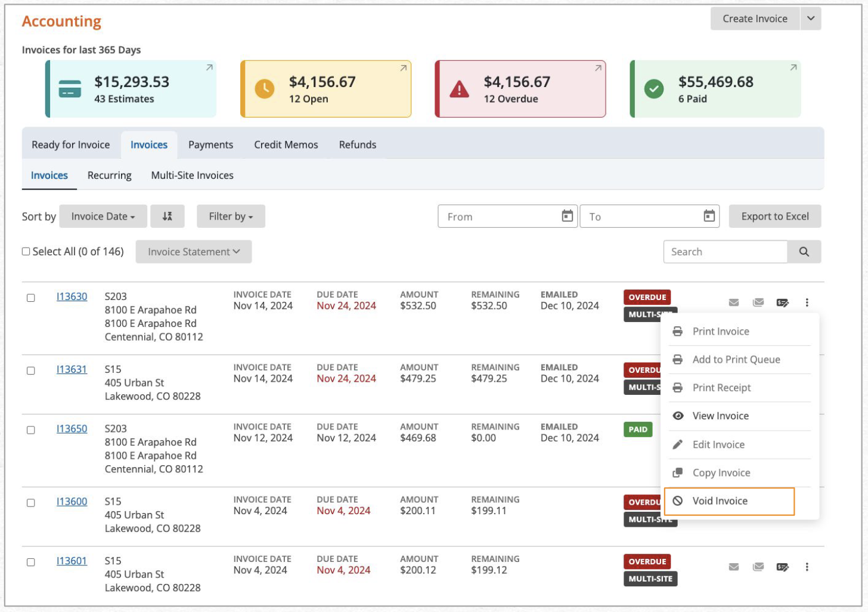
Task: Click the search magnifier button
Action: (804, 252)
